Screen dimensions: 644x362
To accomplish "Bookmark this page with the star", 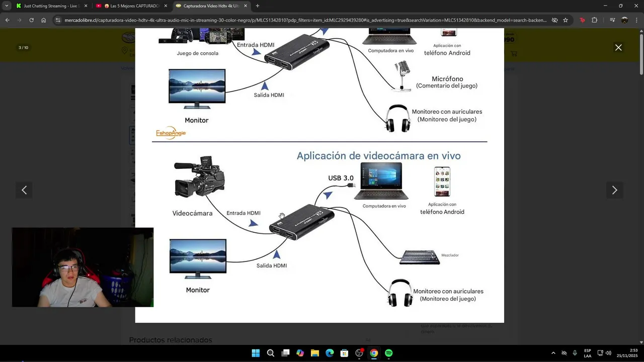I will coord(566,20).
